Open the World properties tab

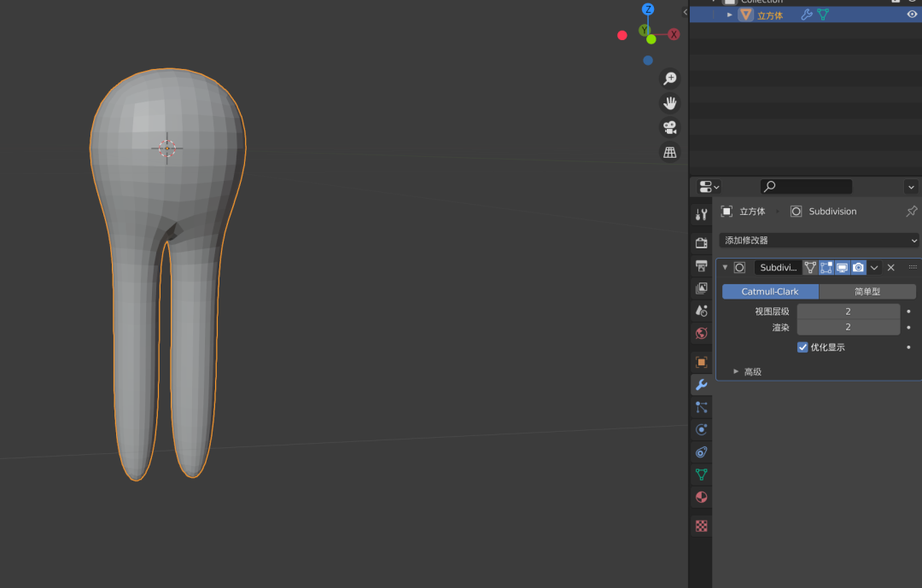(x=701, y=334)
